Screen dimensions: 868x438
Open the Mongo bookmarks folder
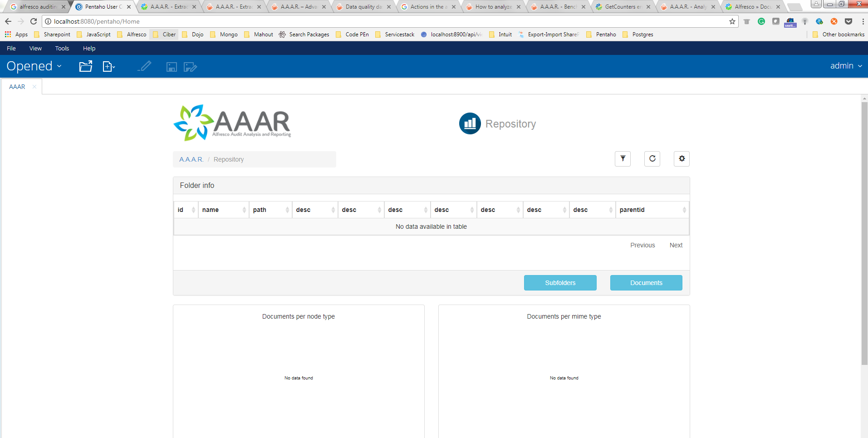(x=224, y=34)
